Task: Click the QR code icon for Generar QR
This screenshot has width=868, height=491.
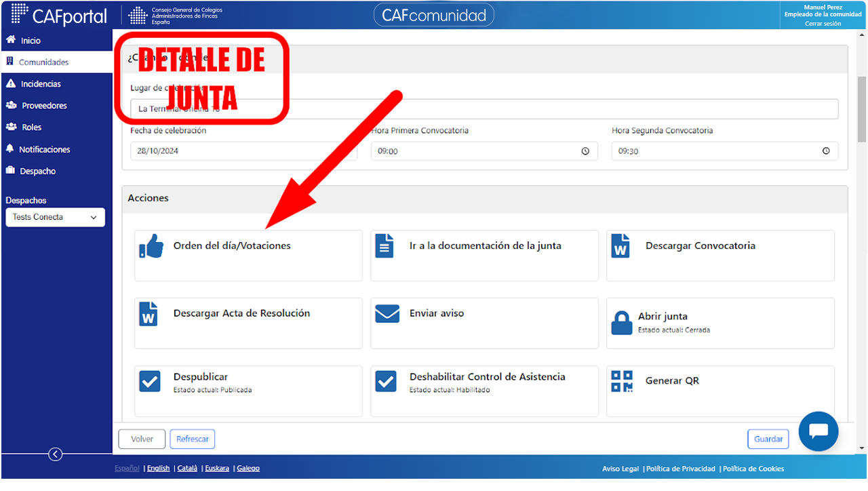Action: pos(622,381)
